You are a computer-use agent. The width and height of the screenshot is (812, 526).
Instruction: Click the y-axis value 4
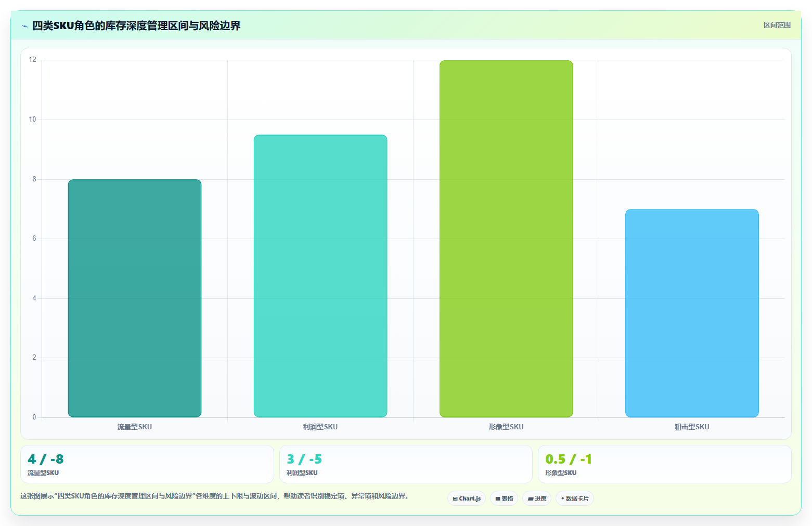click(34, 298)
